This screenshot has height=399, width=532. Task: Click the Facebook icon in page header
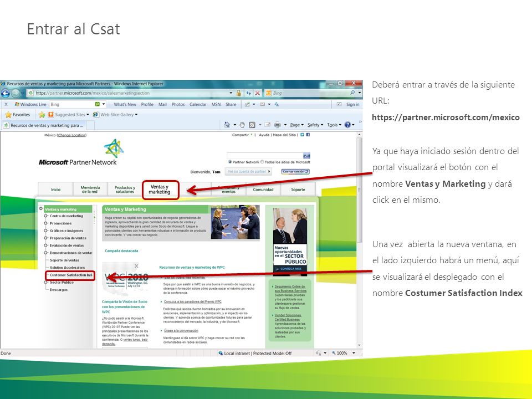click(x=308, y=135)
